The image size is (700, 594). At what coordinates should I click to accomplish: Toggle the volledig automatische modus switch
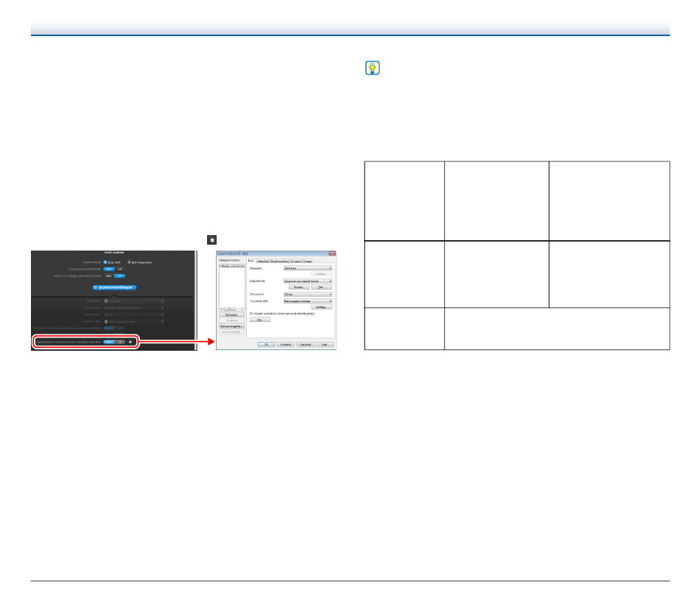click(114, 276)
